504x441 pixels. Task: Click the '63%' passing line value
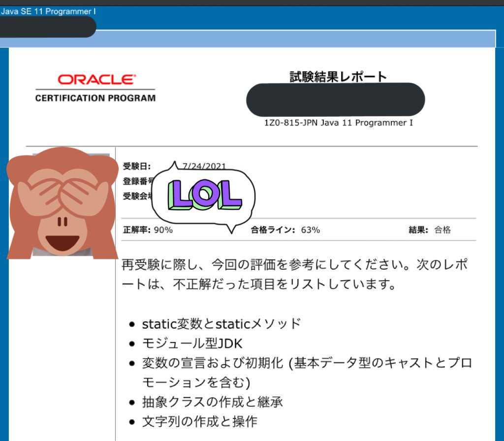click(x=311, y=230)
